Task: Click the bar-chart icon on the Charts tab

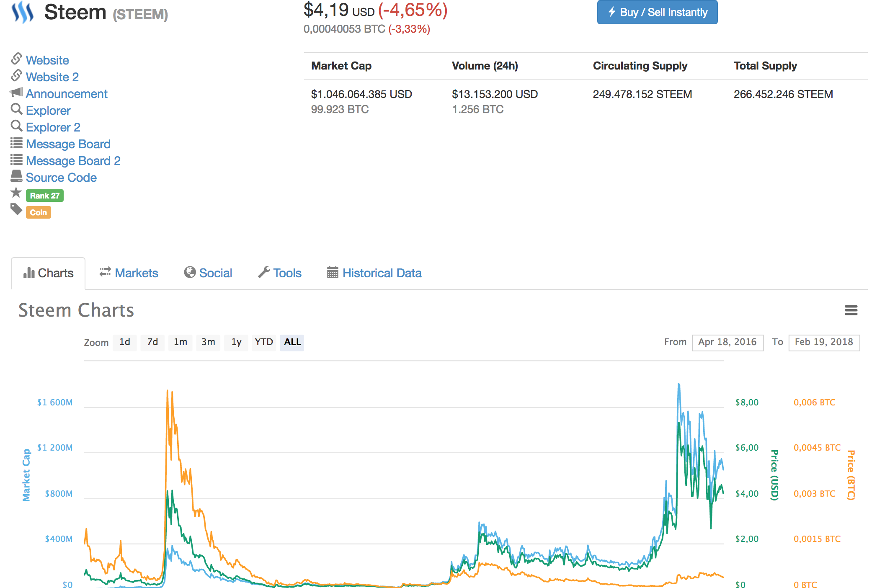Action: [x=29, y=273]
